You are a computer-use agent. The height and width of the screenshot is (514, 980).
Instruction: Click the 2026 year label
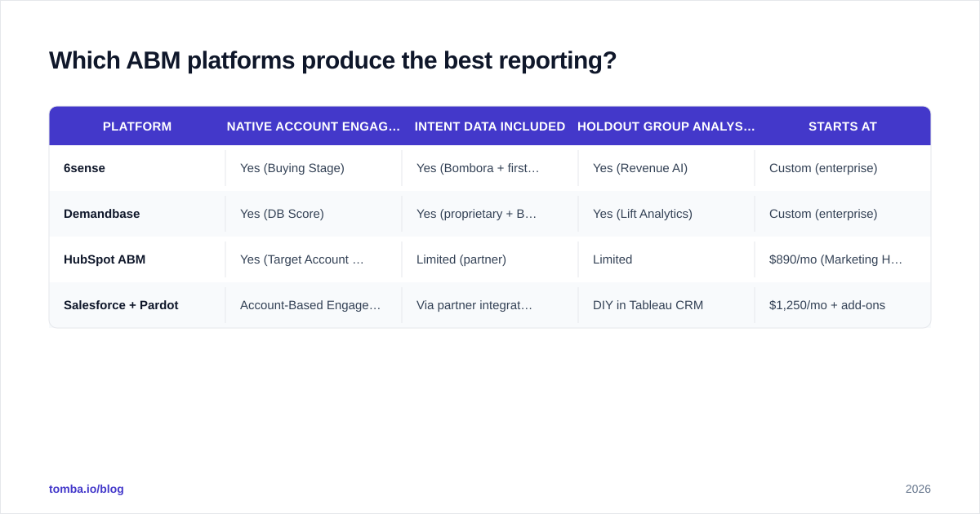(x=918, y=489)
